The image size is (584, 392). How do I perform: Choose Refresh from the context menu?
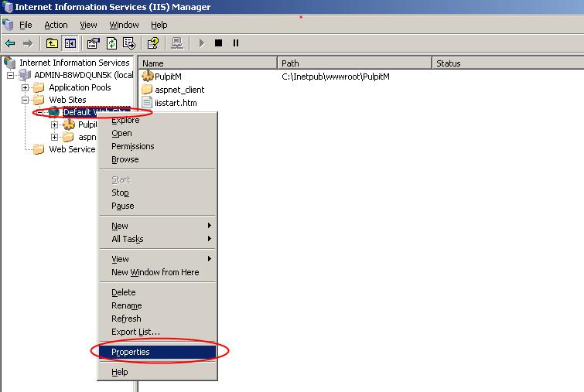[x=158, y=319]
